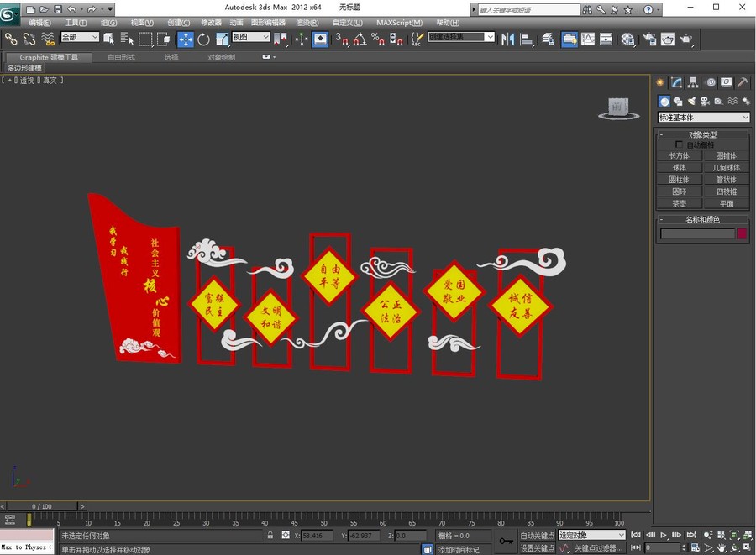Open the Group menu
The image size is (756, 555).
109,23
